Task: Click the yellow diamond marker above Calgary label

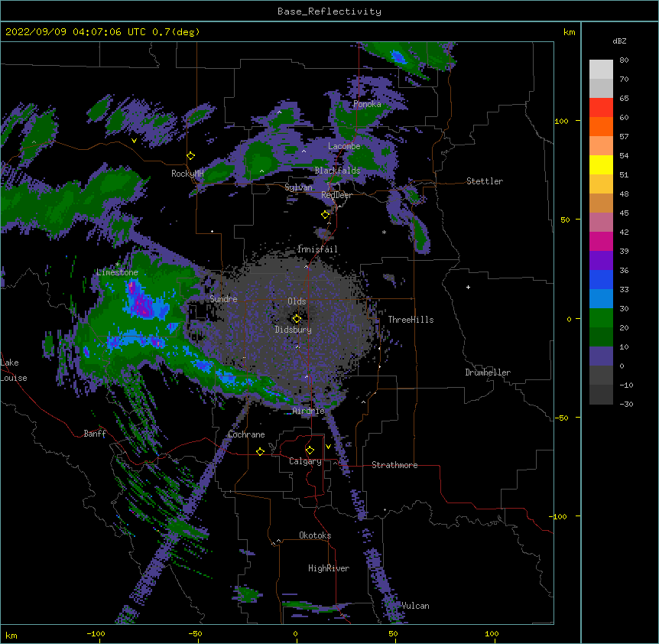Action: pos(310,450)
